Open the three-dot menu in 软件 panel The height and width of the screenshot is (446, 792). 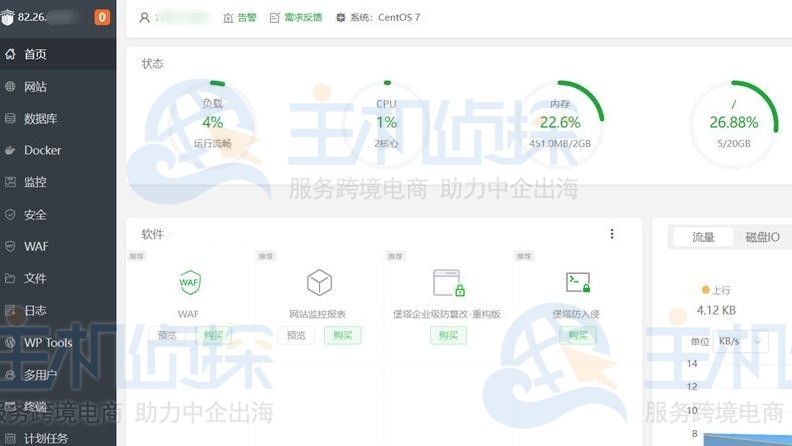pos(612,234)
